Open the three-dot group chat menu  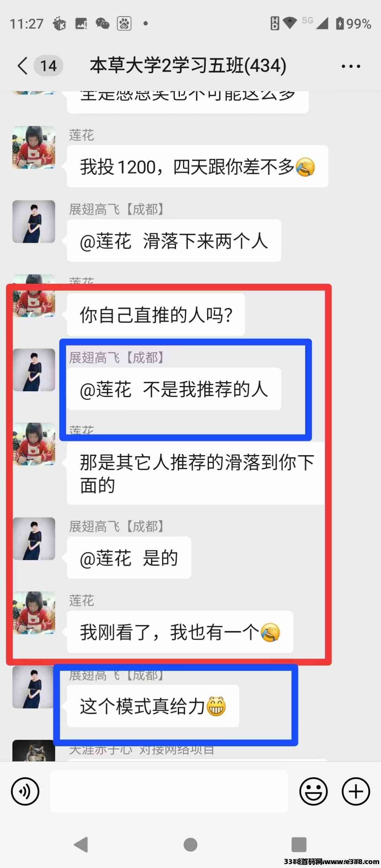(x=351, y=66)
